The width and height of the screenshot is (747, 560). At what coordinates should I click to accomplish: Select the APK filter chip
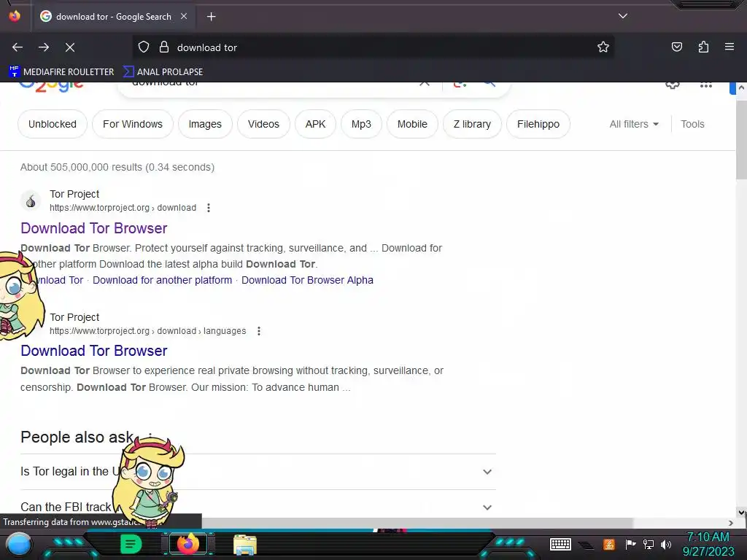315,124
